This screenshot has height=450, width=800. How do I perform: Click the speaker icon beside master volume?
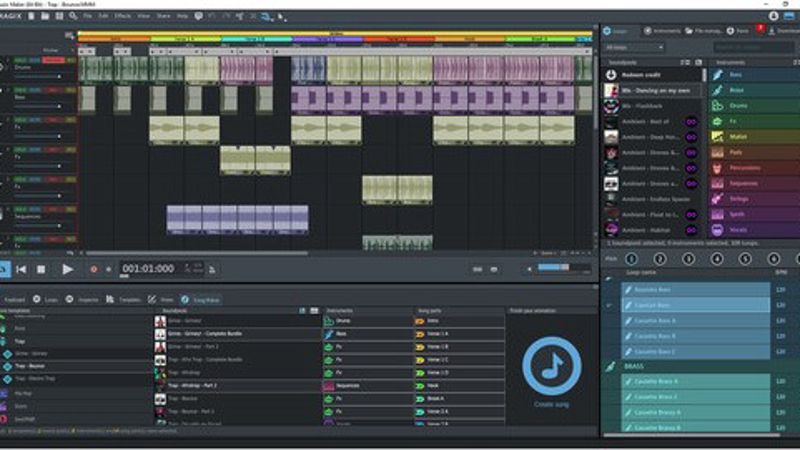[529, 269]
